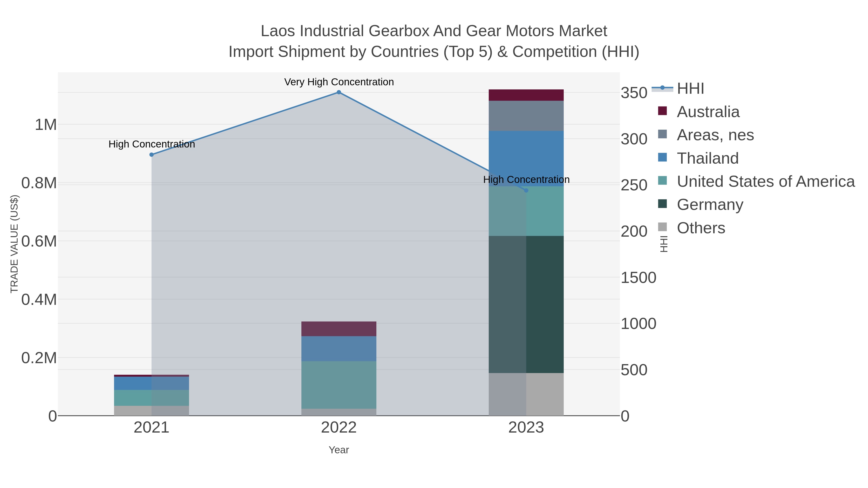Click the chart title 'Laos Industrial Gearbox And Gear Motors Market'

click(x=434, y=31)
